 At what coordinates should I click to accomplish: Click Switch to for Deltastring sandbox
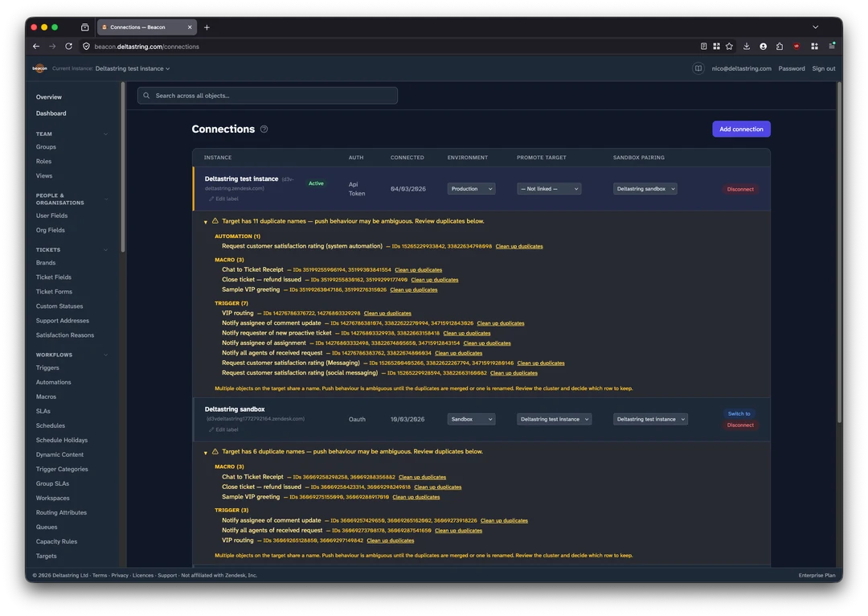[x=739, y=414]
